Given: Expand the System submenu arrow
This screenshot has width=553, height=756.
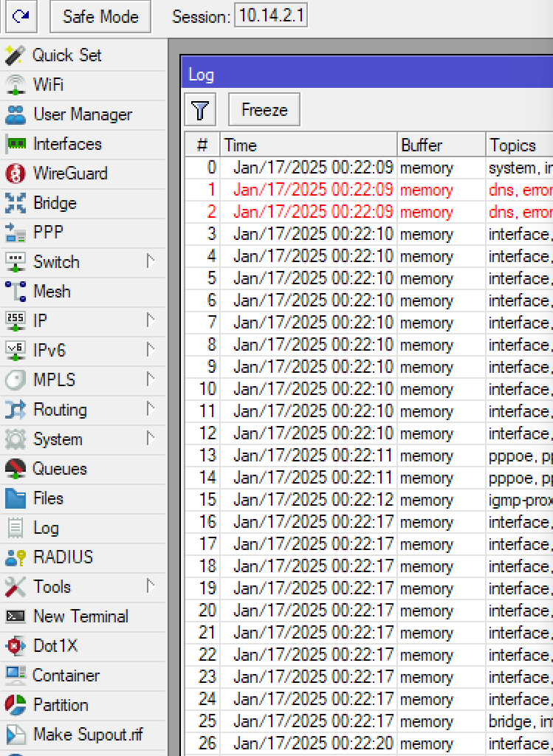Looking at the screenshot, I should (x=151, y=439).
